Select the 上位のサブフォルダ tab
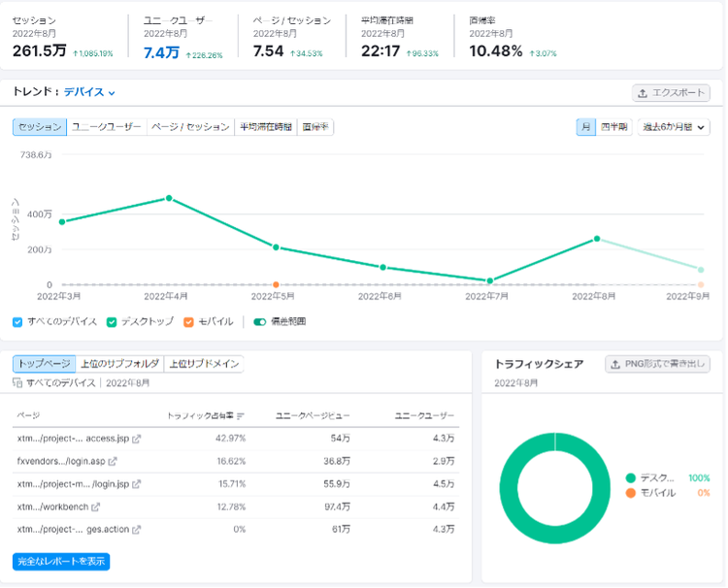This screenshot has width=728, height=588. (119, 364)
